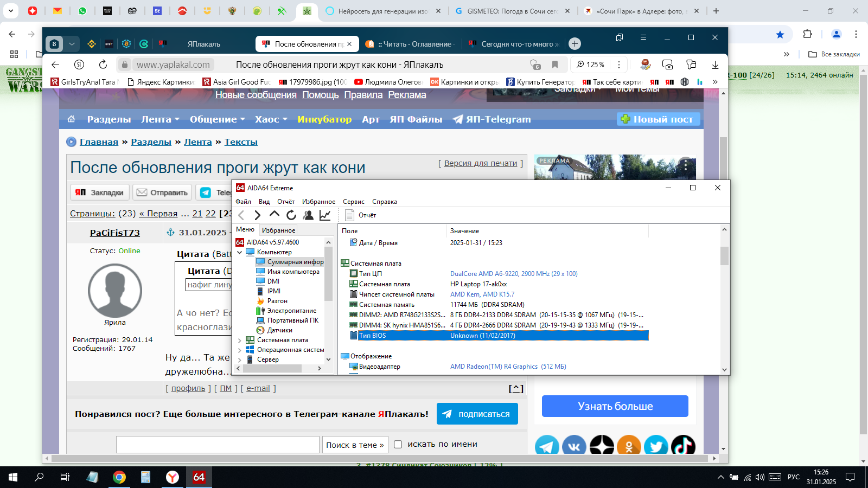
Task: Expand the Операционная система tree node
Action: pos(239,350)
